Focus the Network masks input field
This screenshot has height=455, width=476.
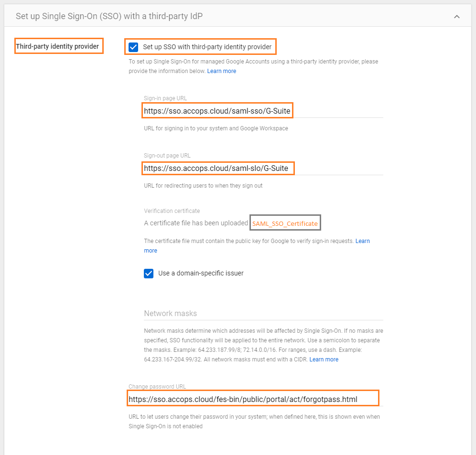(263, 314)
